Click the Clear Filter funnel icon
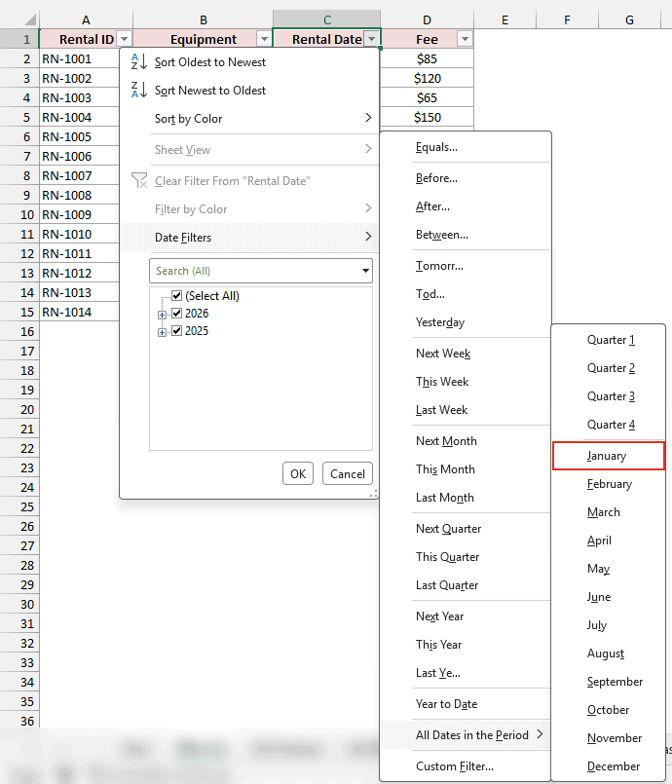 139,180
